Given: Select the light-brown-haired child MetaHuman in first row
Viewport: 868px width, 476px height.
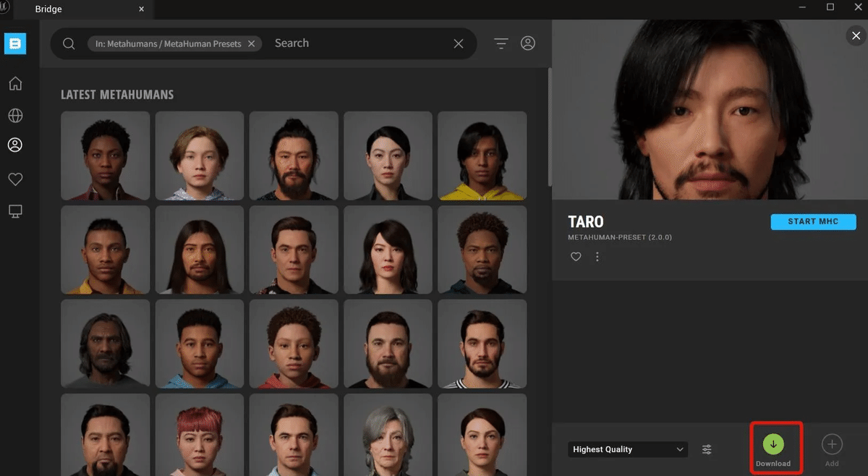Looking at the screenshot, I should pyautogui.click(x=200, y=156).
